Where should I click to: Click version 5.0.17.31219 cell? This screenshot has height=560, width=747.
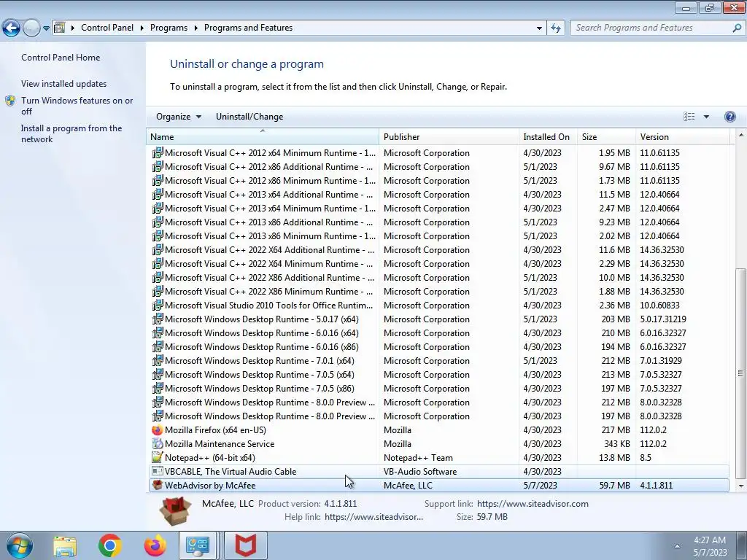click(x=663, y=319)
